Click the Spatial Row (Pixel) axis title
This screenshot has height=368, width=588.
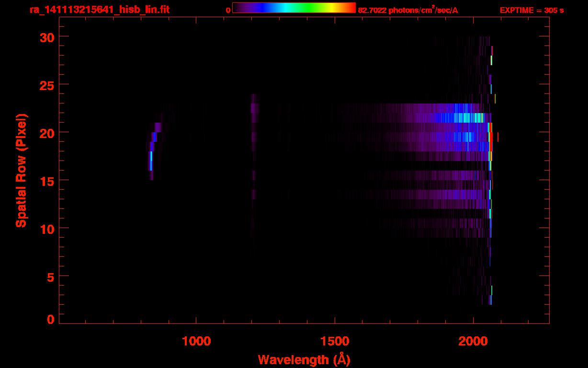coord(21,170)
